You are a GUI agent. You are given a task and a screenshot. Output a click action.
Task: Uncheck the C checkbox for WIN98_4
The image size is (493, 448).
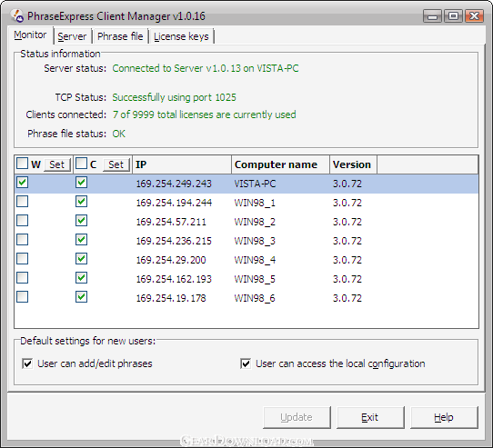[x=82, y=259]
